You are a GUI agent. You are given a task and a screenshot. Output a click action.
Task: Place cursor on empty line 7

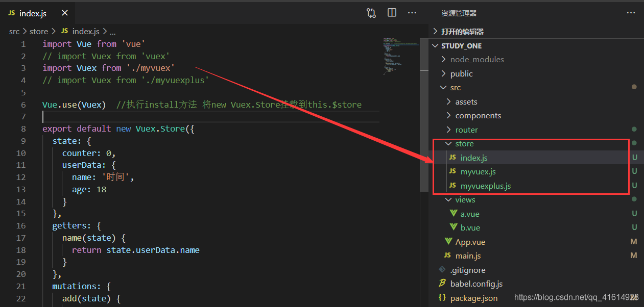211,117
